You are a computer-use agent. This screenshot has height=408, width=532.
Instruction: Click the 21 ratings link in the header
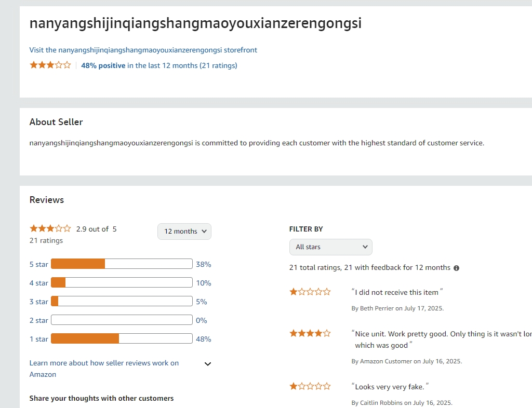click(x=219, y=65)
